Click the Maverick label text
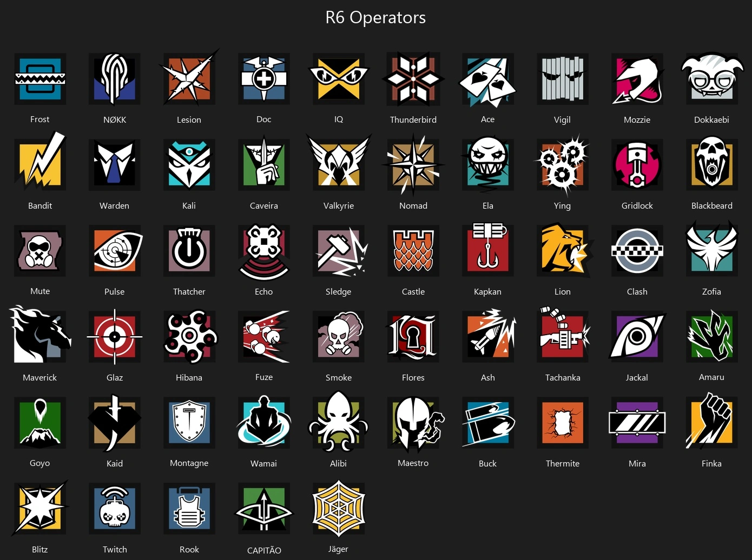The height and width of the screenshot is (560, 752). point(40,377)
